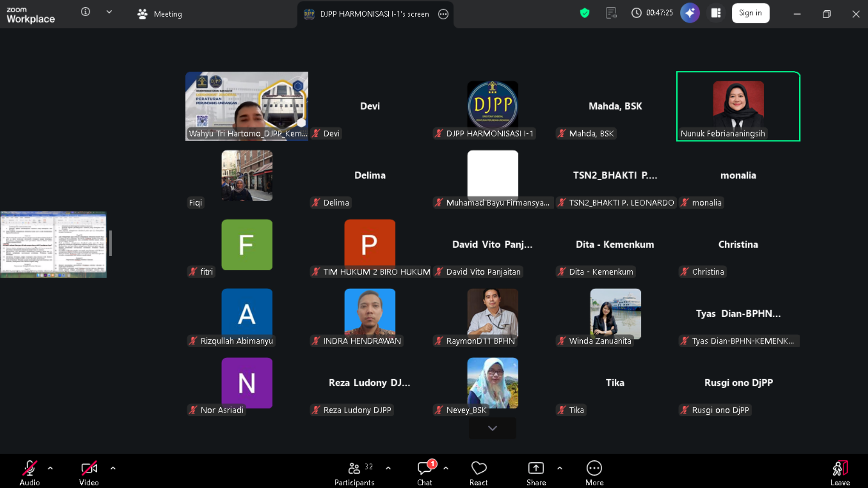
Task: Select the Christina tile name
Action: coord(738,244)
